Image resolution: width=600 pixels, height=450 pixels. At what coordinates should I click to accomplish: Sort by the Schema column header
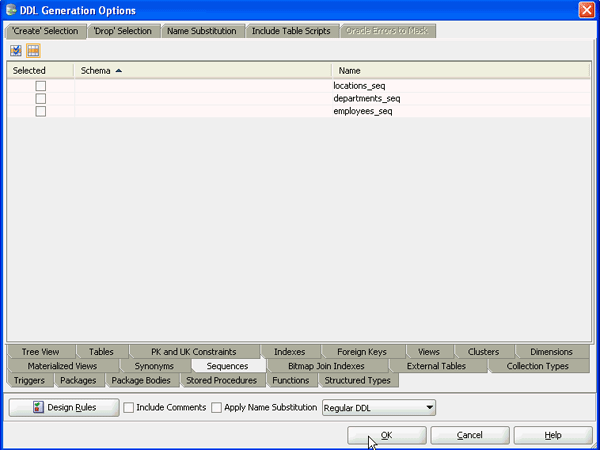click(203, 71)
